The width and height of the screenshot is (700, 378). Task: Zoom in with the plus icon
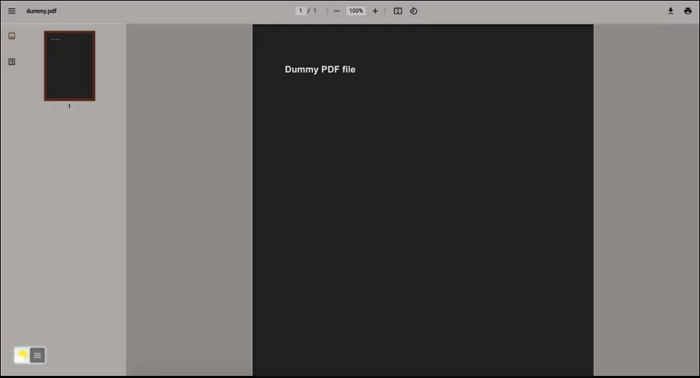[375, 11]
